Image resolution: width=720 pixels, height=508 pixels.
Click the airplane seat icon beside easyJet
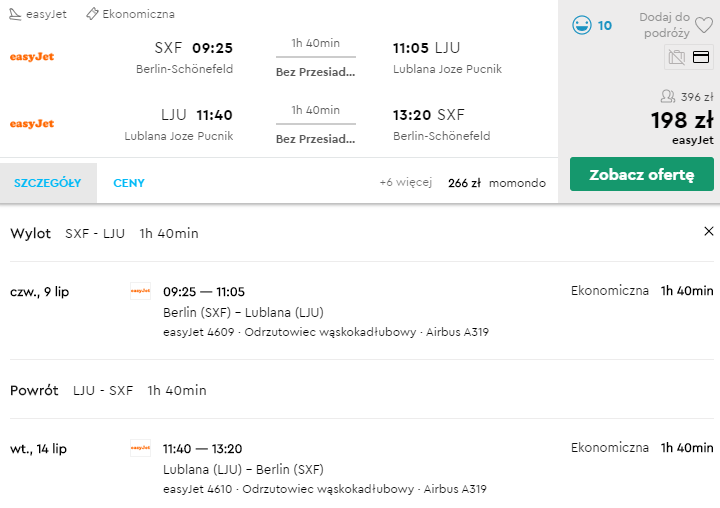(15, 14)
